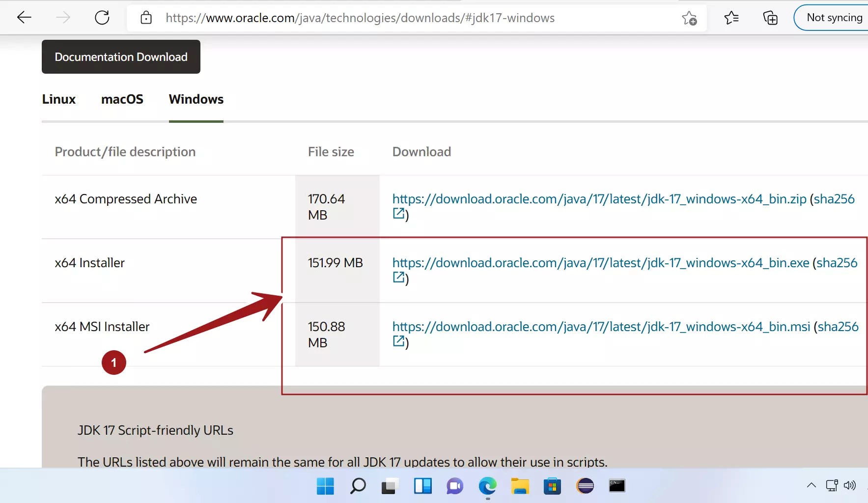Reload the Oracle downloads page

point(102,17)
